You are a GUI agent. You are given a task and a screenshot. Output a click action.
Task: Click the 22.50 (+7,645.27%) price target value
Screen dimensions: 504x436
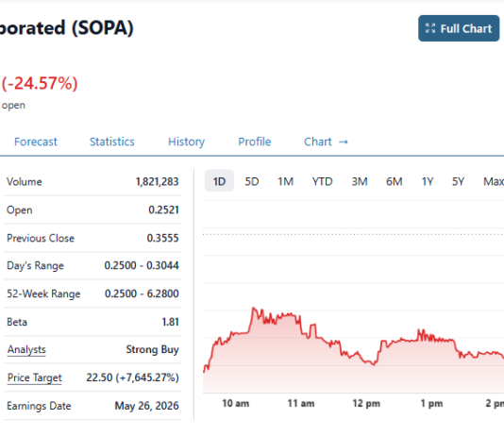(x=132, y=377)
